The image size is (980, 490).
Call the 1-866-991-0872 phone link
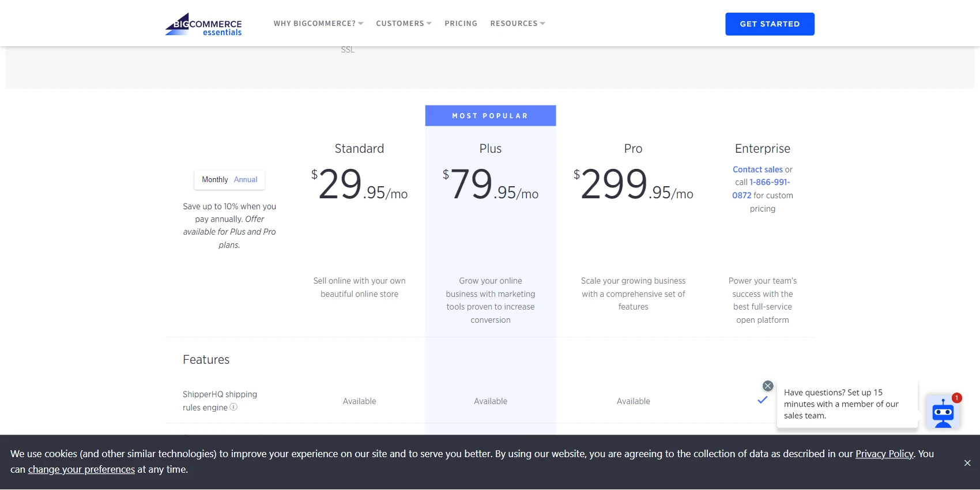(762, 189)
